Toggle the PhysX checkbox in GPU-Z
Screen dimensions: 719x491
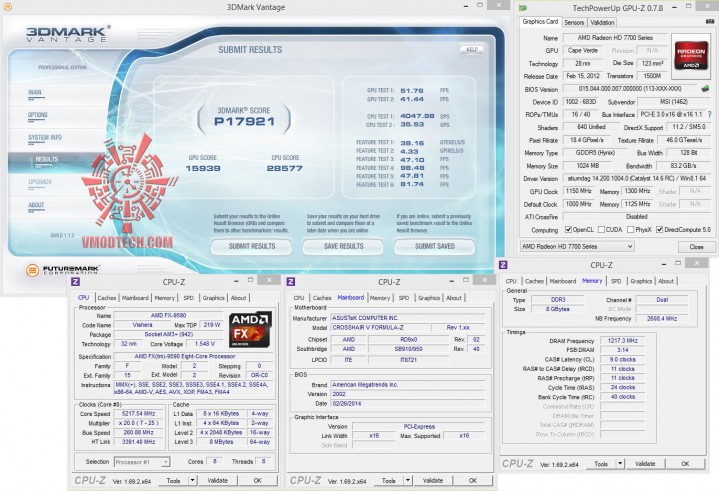point(631,230)
